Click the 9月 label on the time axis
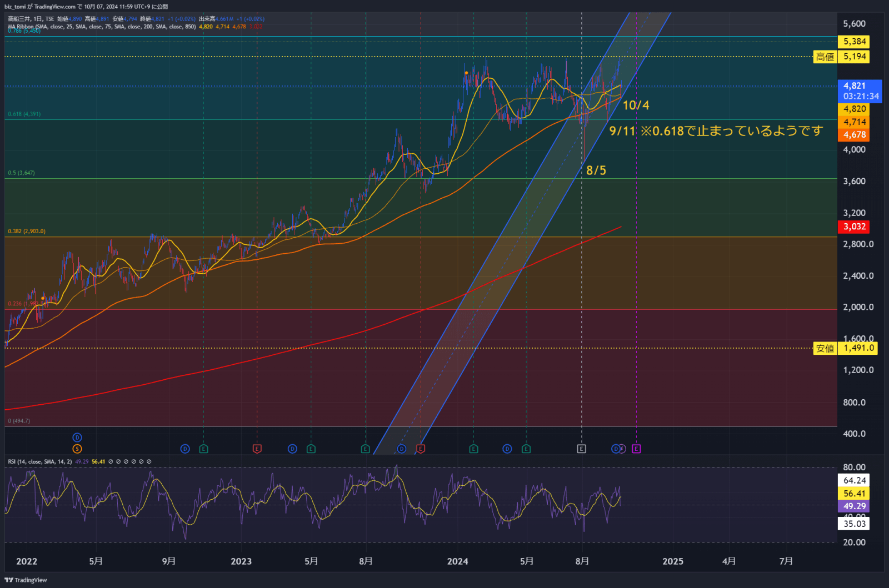889x588 pixels. [169, 561]
